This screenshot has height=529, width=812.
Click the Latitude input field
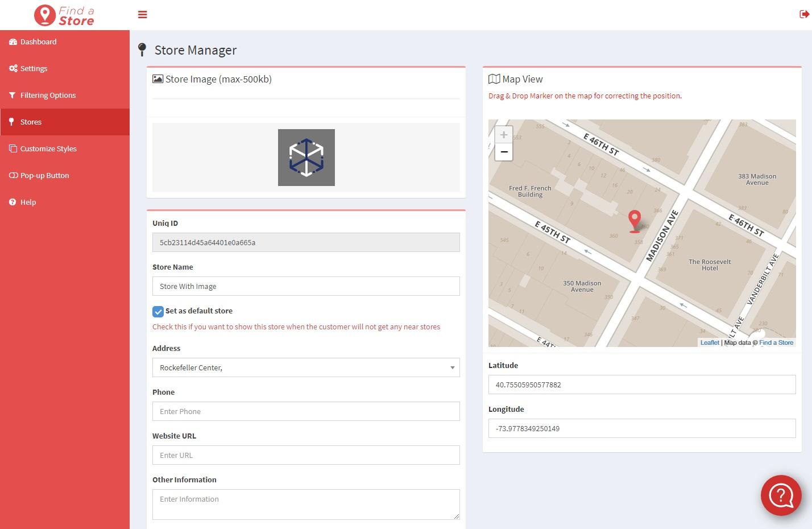tap(642, 385)
